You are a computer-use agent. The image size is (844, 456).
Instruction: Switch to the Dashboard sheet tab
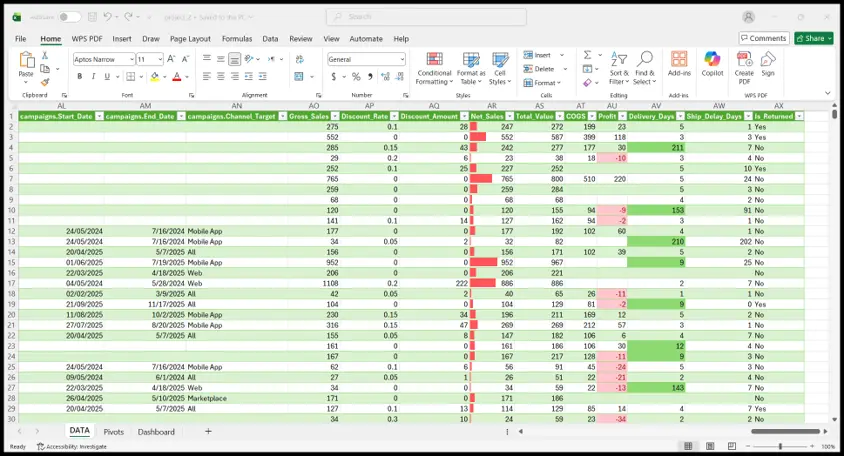click(156, 432)
